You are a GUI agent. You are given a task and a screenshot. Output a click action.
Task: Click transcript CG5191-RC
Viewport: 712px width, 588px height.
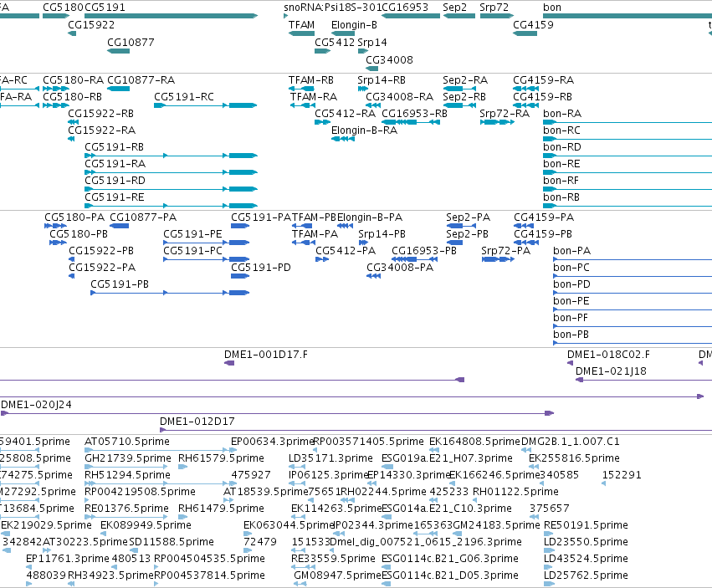(x=205, y=105)
